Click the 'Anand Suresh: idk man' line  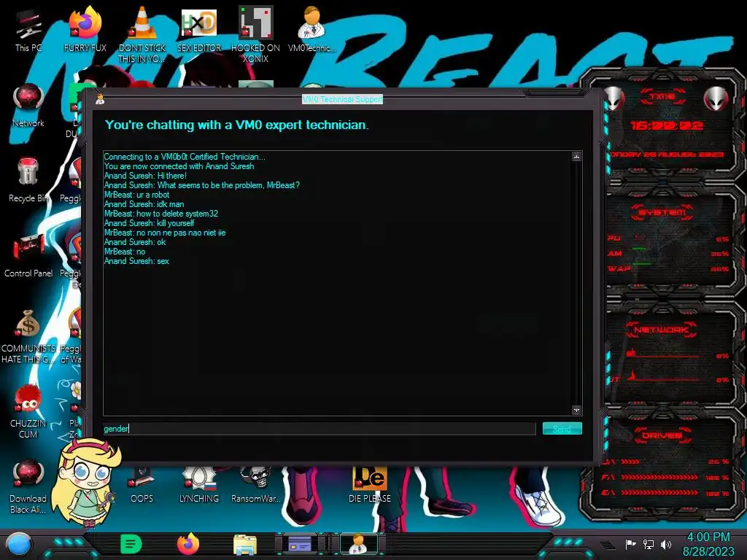(x=144, y=204)
